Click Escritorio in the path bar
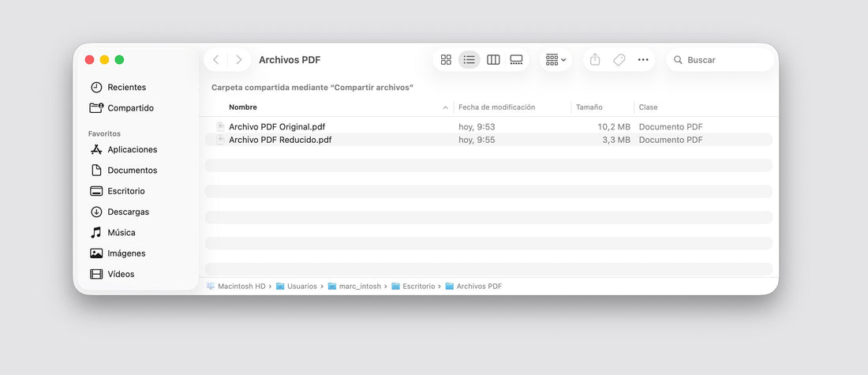 (x=413, y=287)
